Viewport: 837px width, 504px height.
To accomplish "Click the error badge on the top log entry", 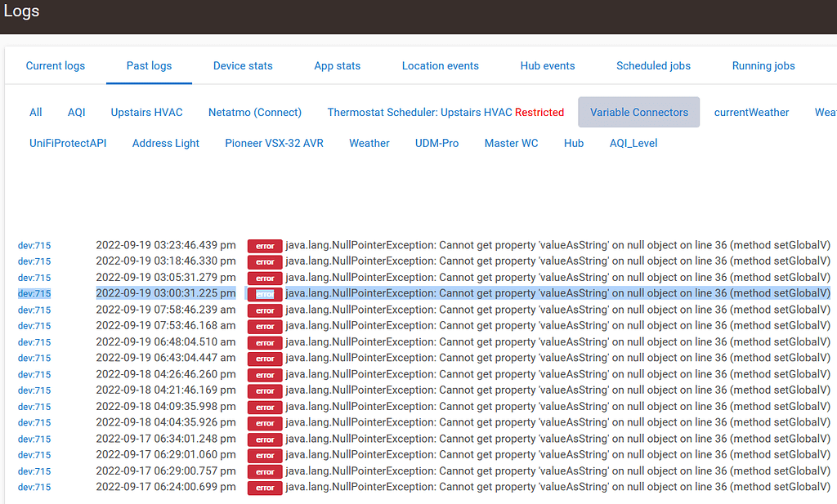I will pyautogui.click(x=265, y=245).
